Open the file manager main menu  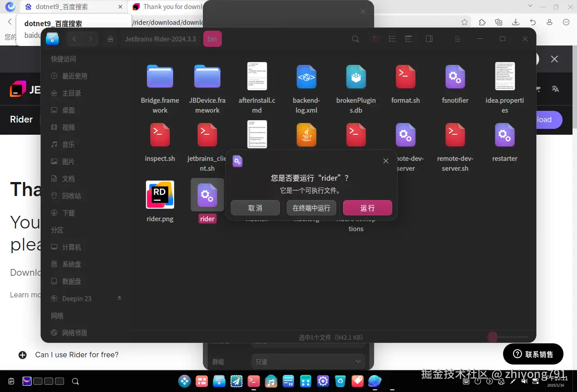click(x=458, y=39)
